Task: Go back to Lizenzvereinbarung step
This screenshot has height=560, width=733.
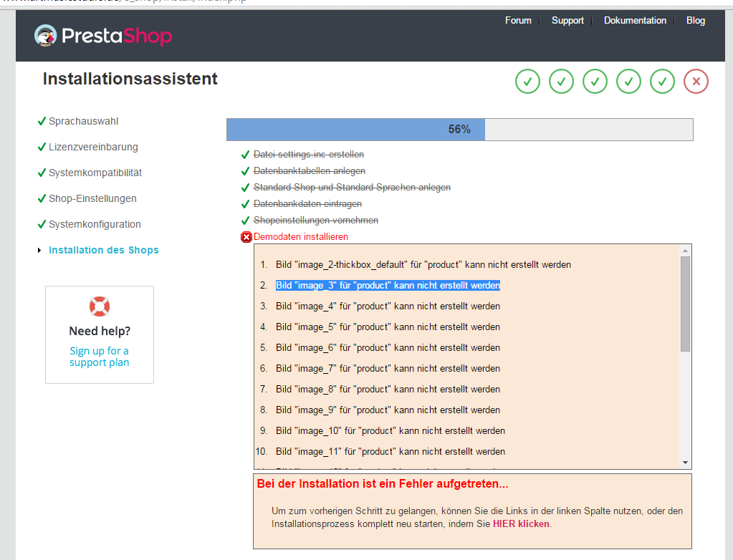Action: click(93, 147)
